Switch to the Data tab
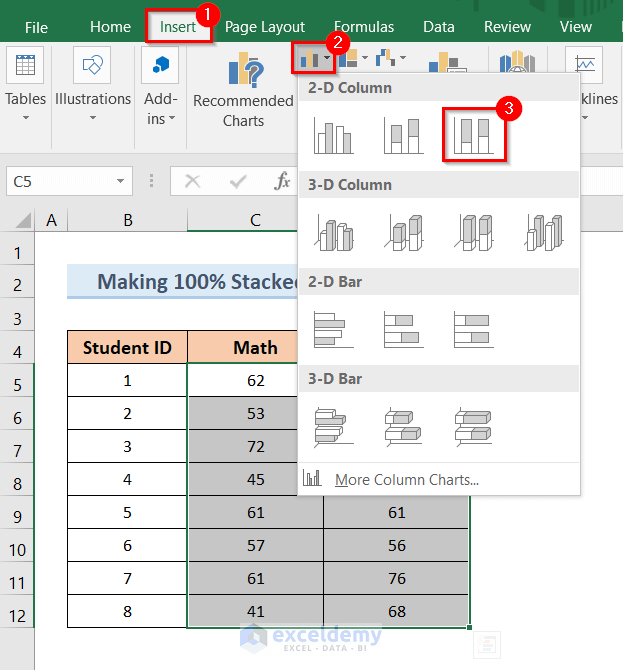 [439, 27]
